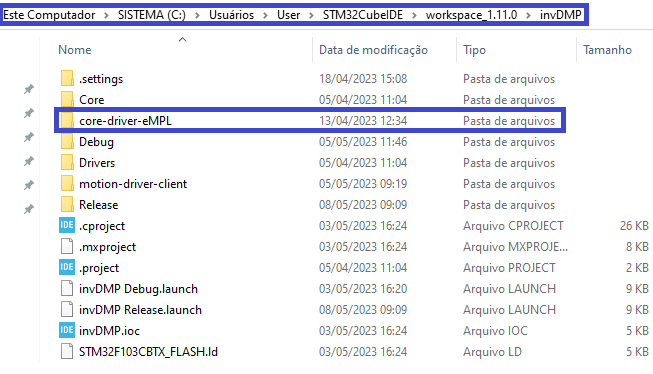
Task: Sort by Nome column header
Action: click(75, 50)
